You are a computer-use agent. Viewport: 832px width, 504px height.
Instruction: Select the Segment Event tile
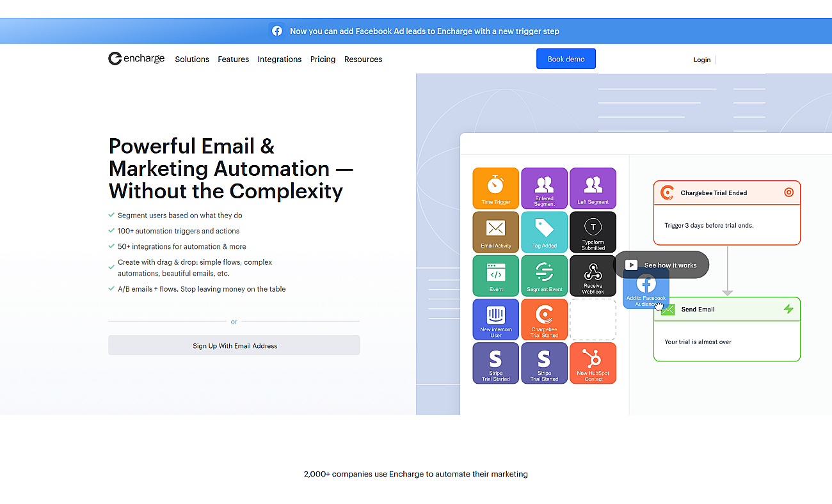[545, 276]
